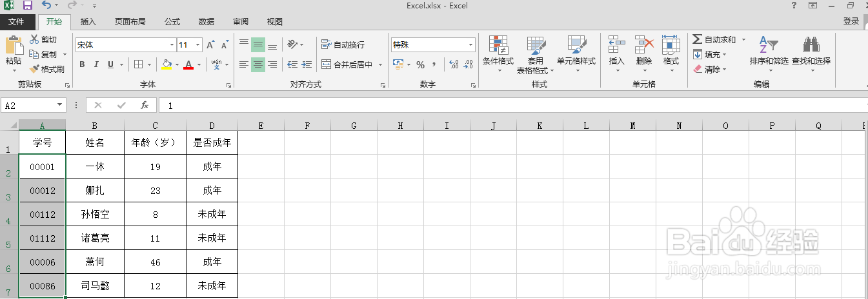
Task: Expand the Merge & Center (合并后居中) arrow
Action: point(380,64)
